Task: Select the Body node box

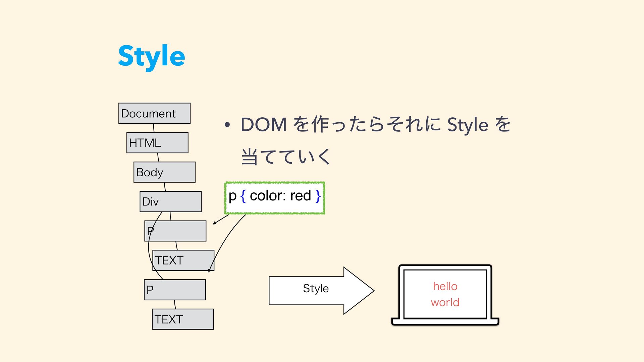Action: pos(164,172)
